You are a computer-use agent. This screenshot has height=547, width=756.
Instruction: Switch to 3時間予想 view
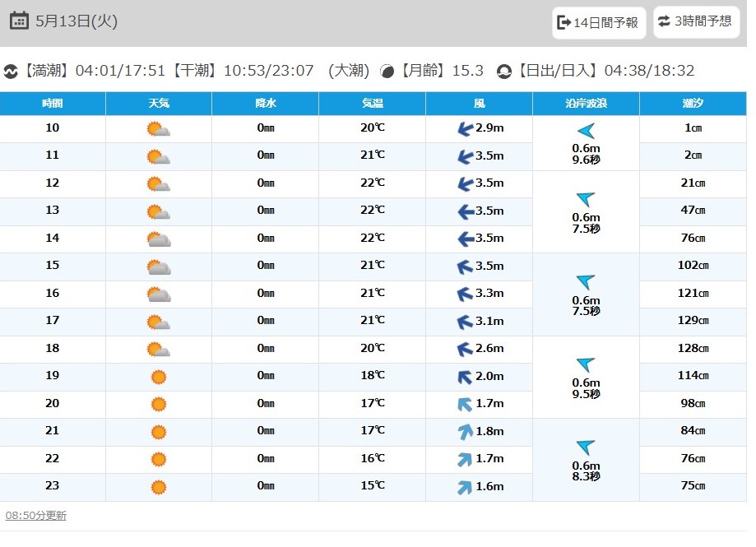[x=696, y=21]
